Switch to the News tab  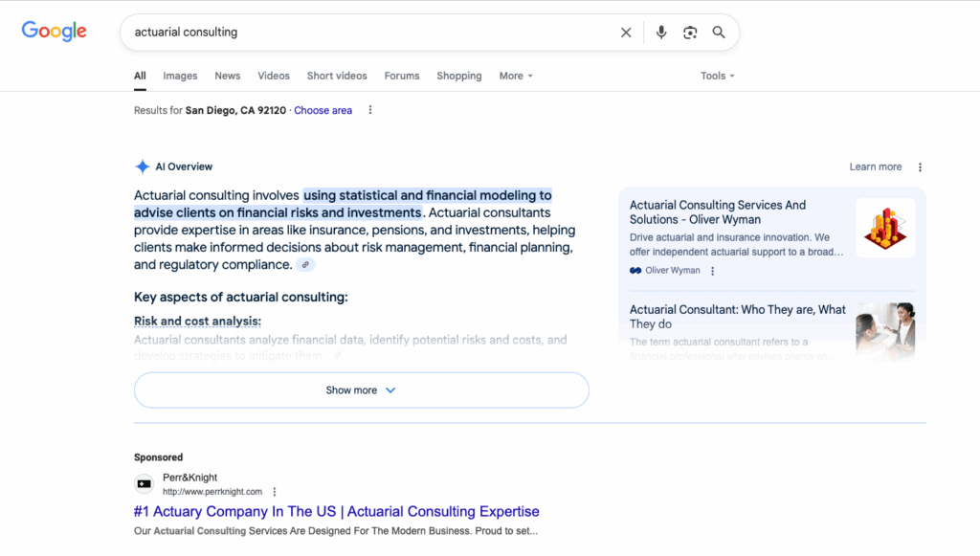(x=228, y=77)
